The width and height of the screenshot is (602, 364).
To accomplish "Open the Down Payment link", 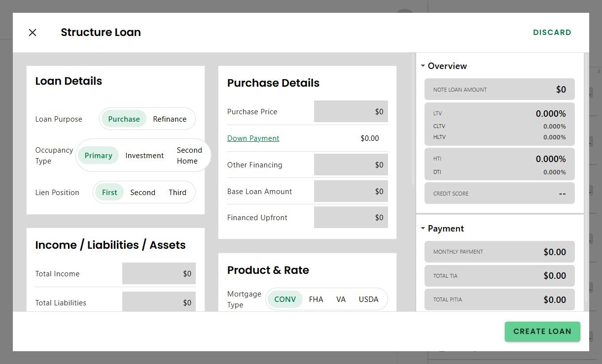I will [253, 138].
